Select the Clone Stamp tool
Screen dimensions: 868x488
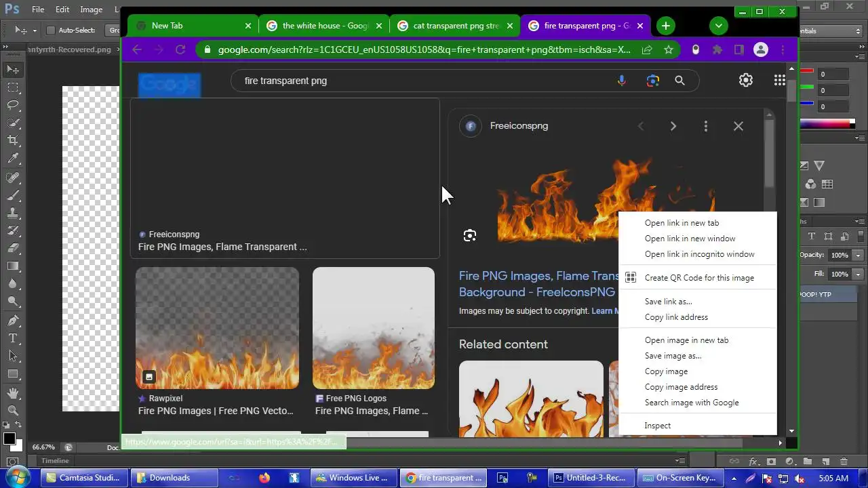coord(13,213)
